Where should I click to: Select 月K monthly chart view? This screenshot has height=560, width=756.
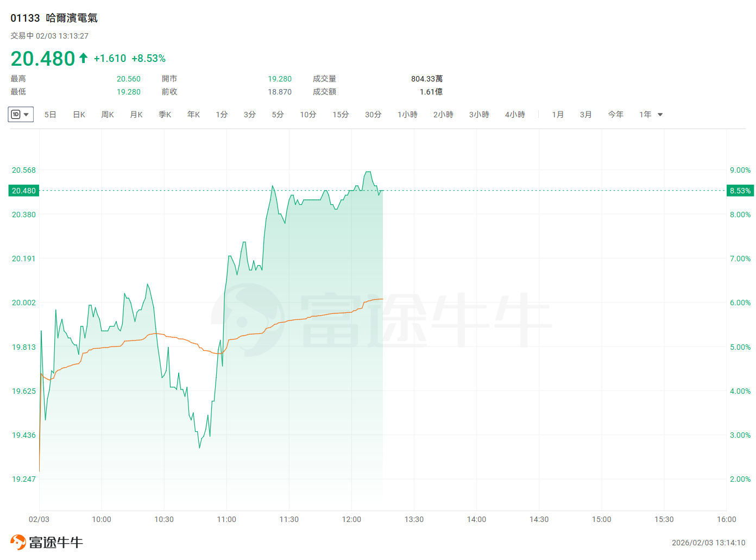[x=136, y=115]
